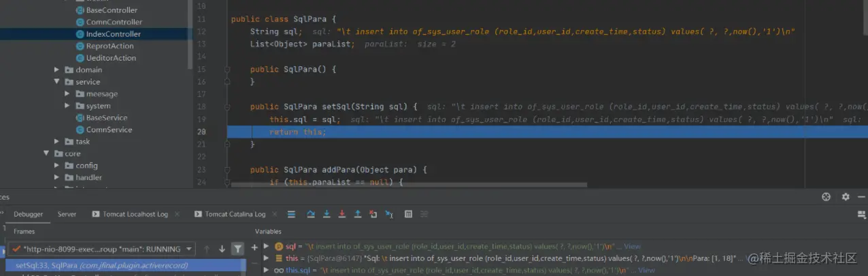Collapse the core folder

coord(47,153)
